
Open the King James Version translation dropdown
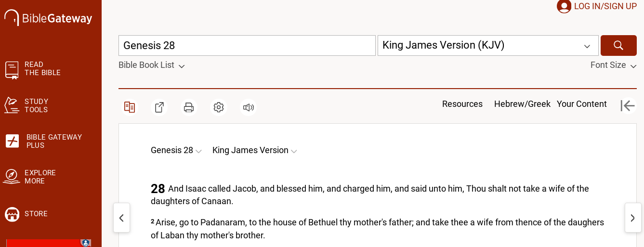(x=487, y=45)
